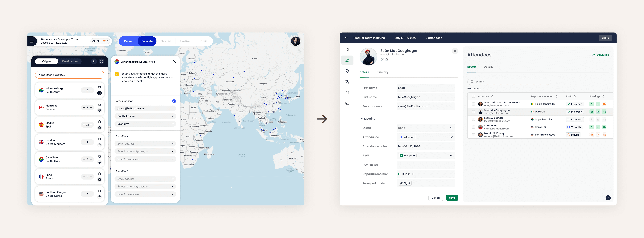
Task: Select all attendees with header checkbox
Action: click(473, 96)
